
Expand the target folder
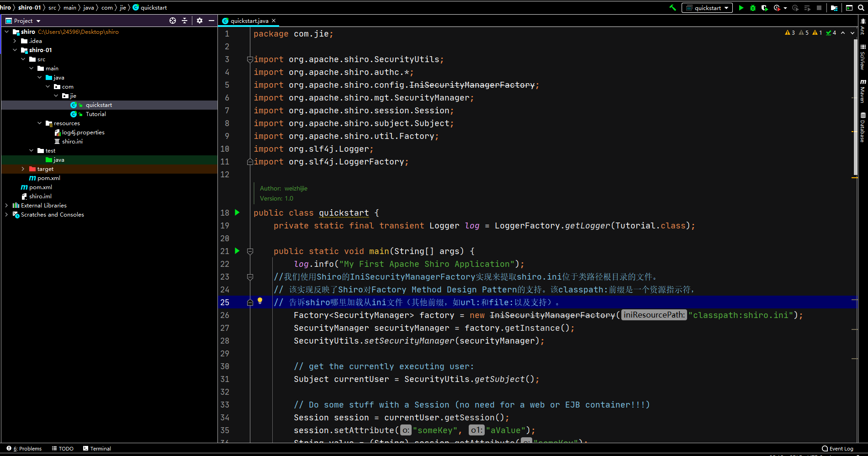[23, 169]
